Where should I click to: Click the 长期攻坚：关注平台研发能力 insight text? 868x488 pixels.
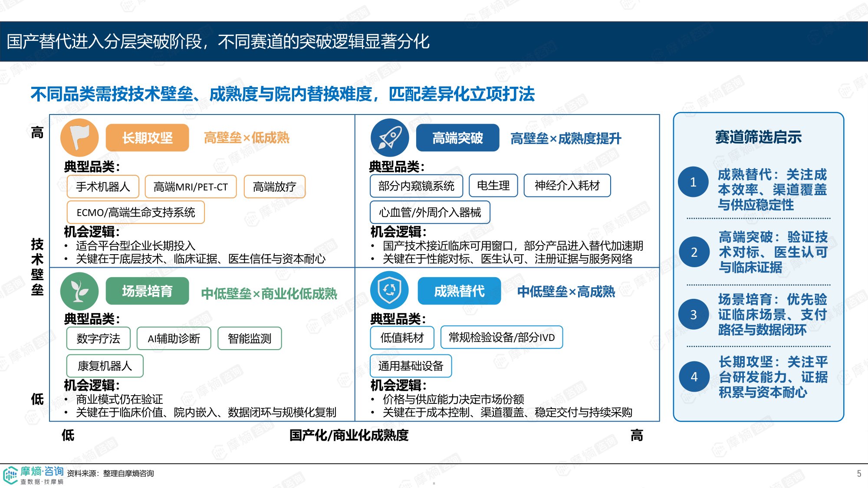click(x=773, y=377)
